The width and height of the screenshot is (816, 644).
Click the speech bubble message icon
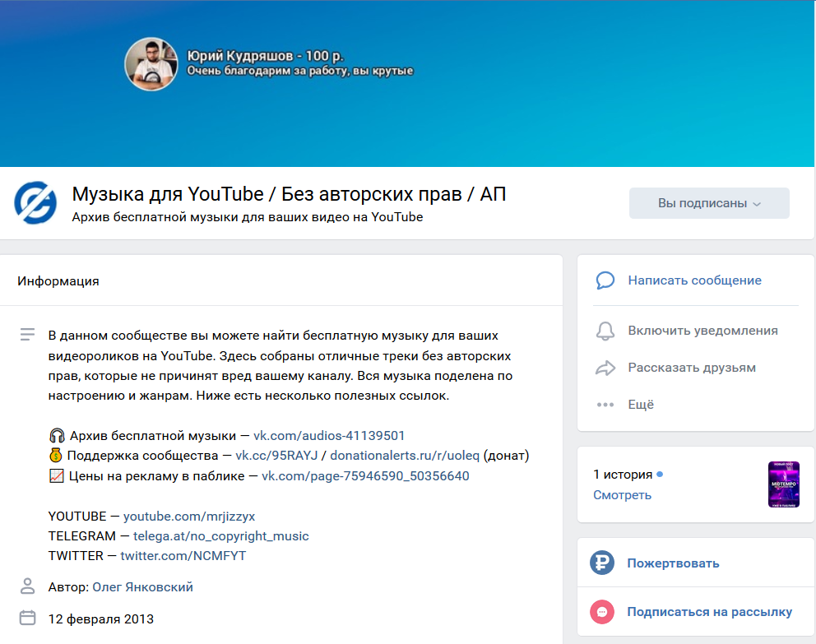click(605, 280)
